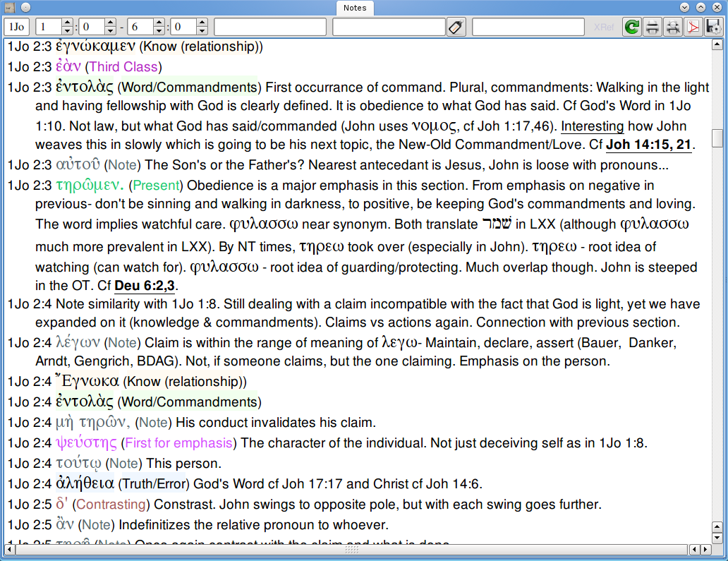Click the First for emphasis label

pyautogui.click(x=178, y=443)
